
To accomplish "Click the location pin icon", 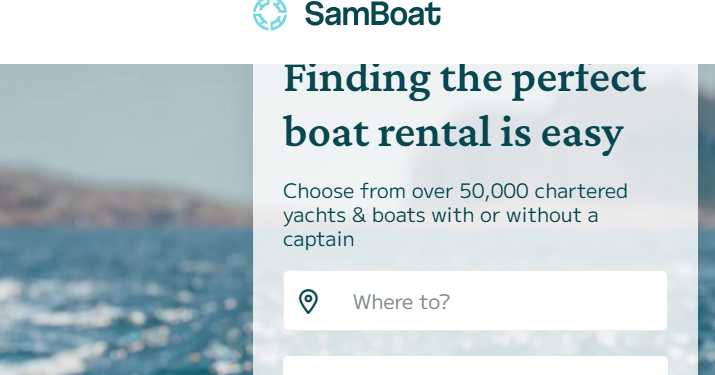I will (308, 301).
